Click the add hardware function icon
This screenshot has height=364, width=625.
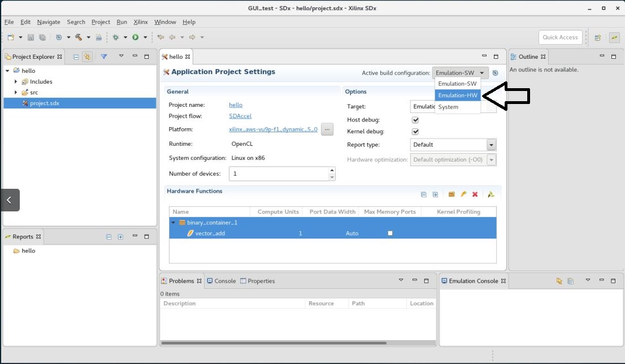(463, 194)
